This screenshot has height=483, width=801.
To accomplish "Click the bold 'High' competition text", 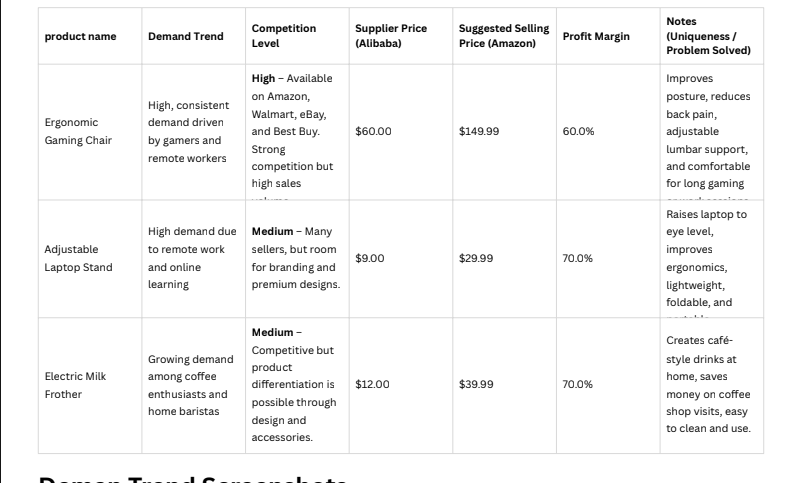I will tap(263, 78).
